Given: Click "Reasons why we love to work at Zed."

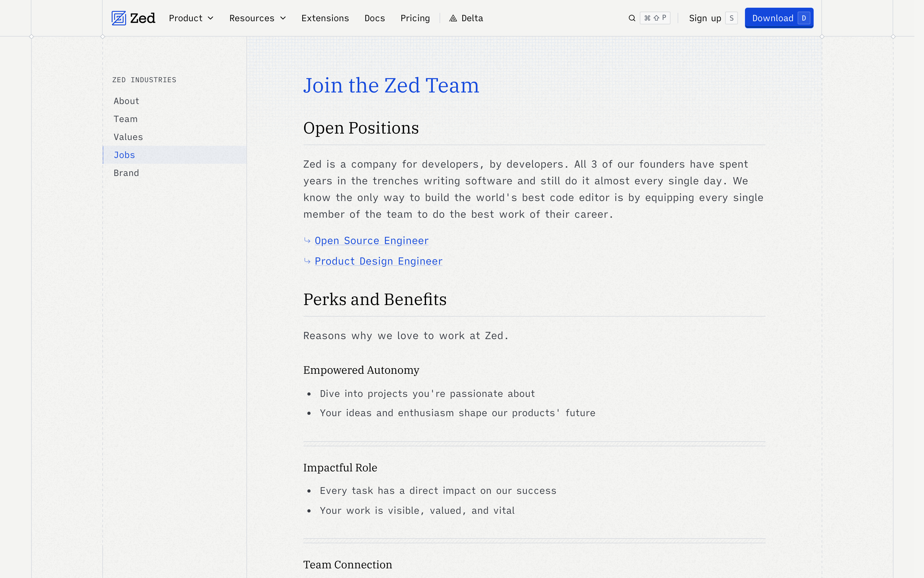Looking at the screenshot, I should 406,336.
